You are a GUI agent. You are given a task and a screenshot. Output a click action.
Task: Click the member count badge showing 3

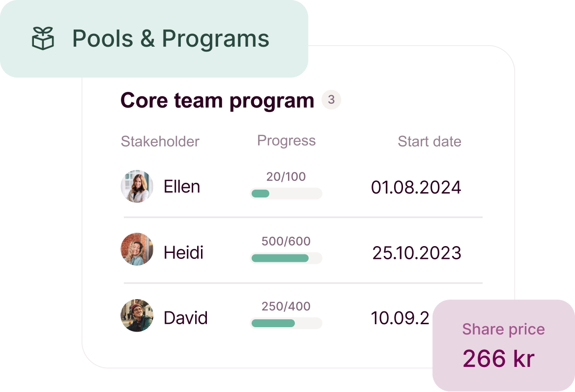[331, 100]
